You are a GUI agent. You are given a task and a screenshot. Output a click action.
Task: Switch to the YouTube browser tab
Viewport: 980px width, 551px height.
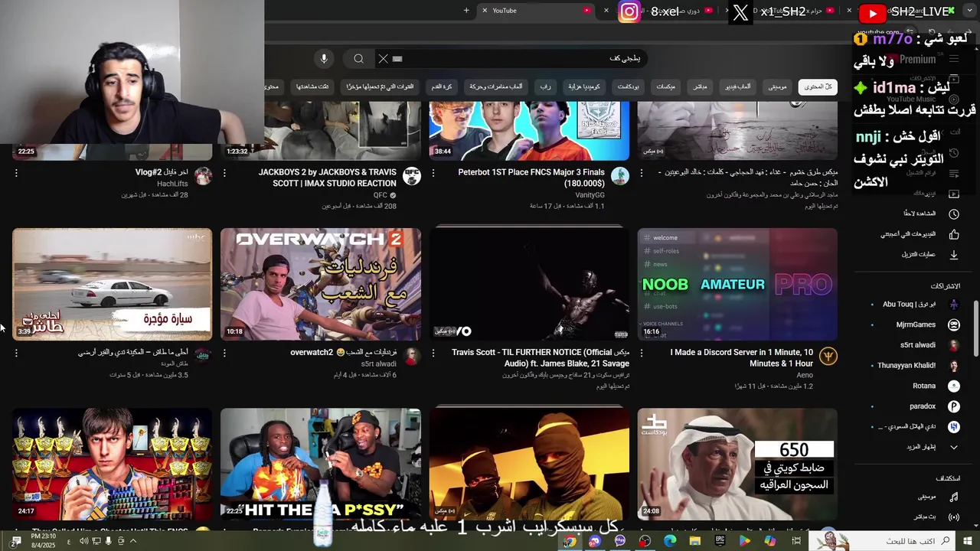536,11
